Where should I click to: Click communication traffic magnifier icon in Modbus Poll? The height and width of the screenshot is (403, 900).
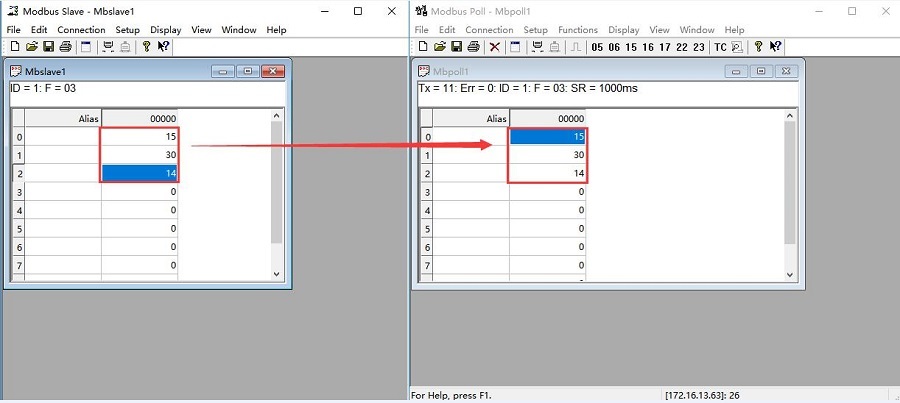coord(737,47)
